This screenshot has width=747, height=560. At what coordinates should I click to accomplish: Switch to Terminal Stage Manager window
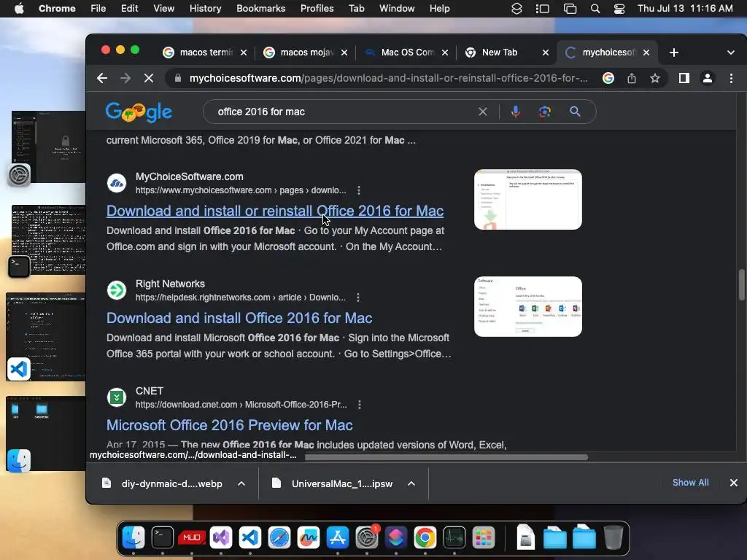pos(47,241)
